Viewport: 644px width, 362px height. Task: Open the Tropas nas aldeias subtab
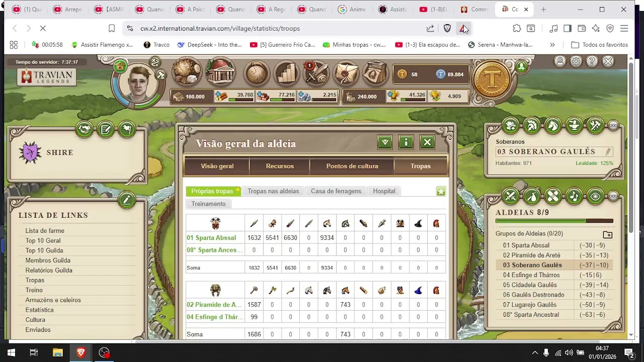273,191
